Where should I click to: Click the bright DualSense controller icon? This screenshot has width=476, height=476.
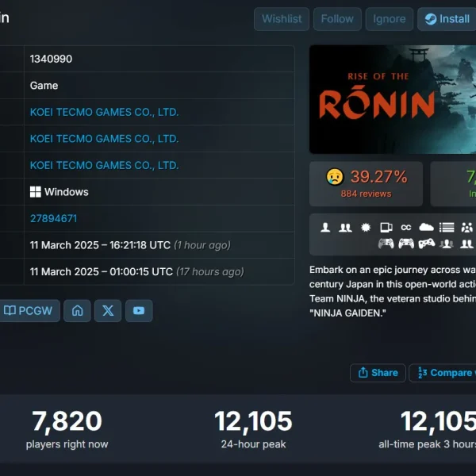tap(406, 244)
